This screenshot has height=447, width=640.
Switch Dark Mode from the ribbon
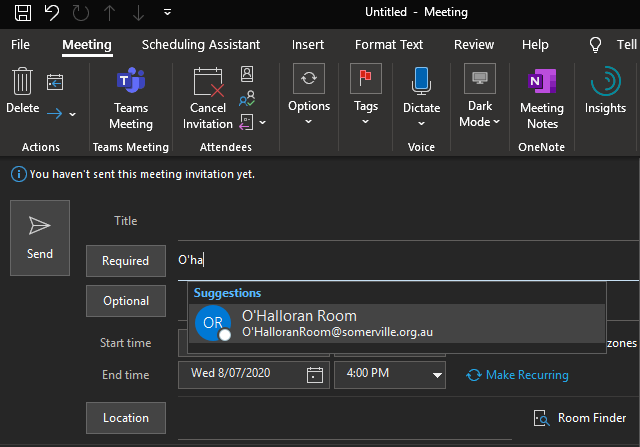(480, 96)
